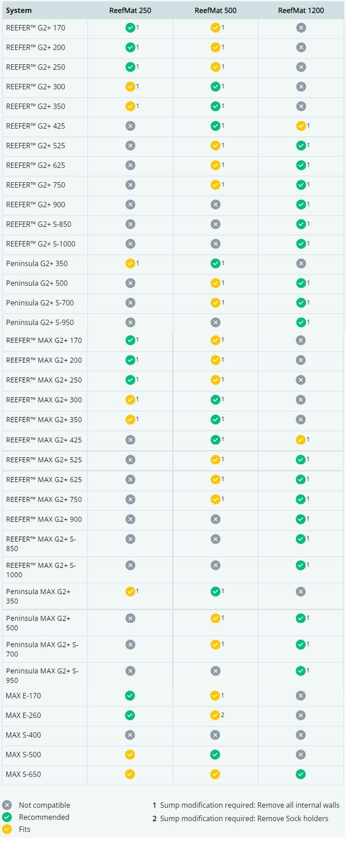This screenshot has width=346, height=868.
Task: Click gray X for REEFER G2+ 900 ReefMat 500
Action: tap(215, 204)
